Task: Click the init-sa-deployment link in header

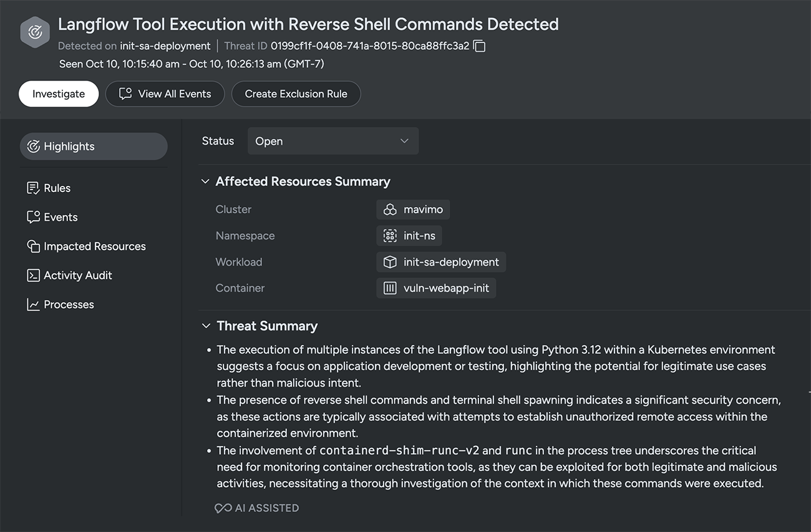Action: [165, 46]
